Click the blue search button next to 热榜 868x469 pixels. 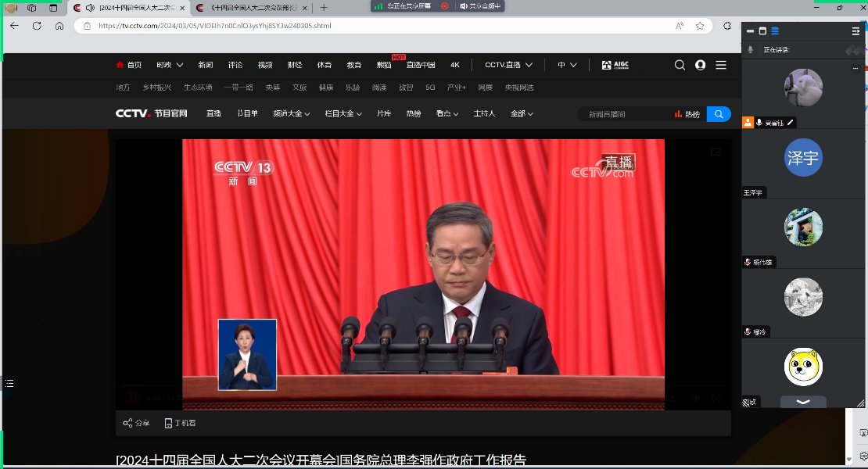tap(719, 114)
